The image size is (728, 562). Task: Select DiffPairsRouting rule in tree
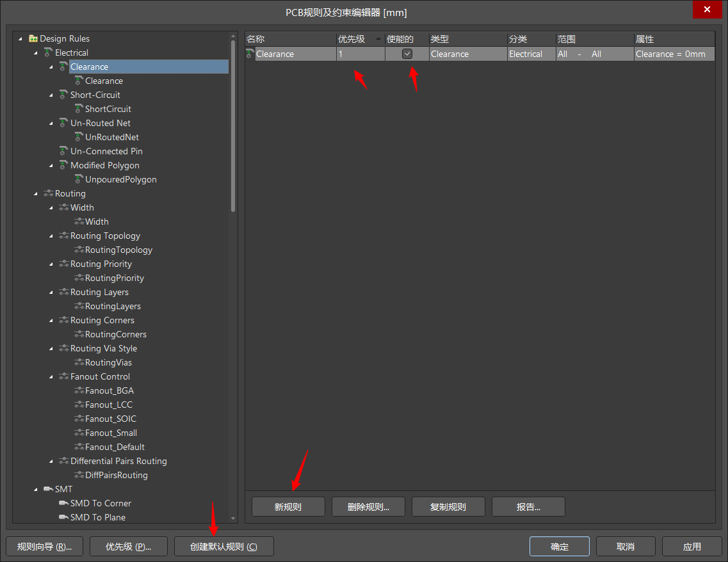(x=116, y=475)
